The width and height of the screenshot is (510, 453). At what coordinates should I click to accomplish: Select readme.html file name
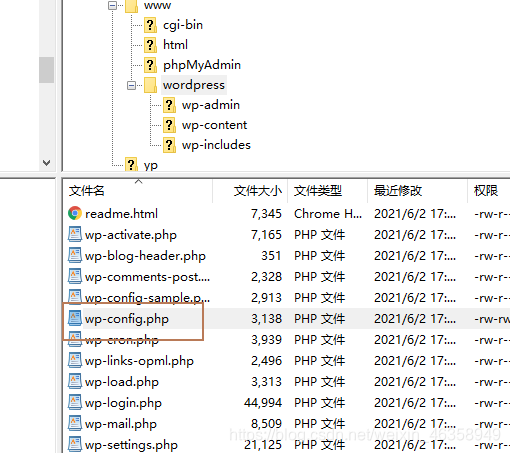pos(121,214)
